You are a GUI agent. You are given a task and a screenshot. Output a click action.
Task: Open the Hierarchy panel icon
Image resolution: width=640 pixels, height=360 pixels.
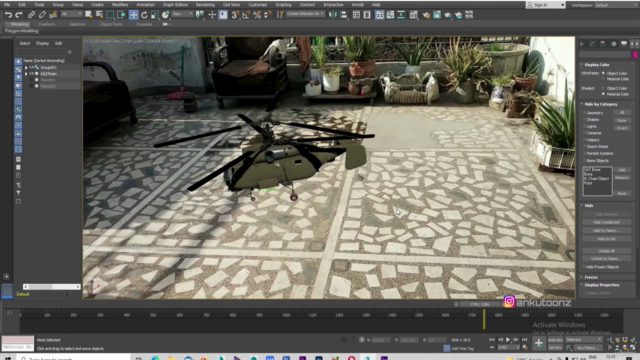coord(602,44)
